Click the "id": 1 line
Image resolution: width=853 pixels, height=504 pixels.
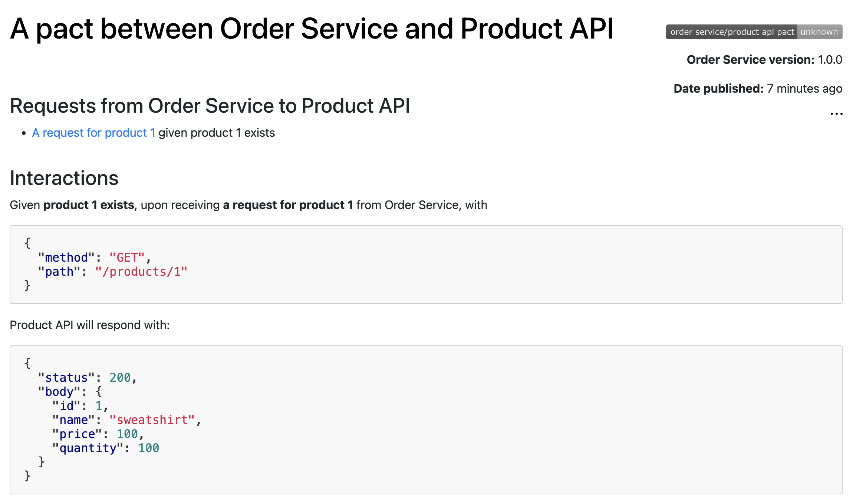click(x=80, y=406)
